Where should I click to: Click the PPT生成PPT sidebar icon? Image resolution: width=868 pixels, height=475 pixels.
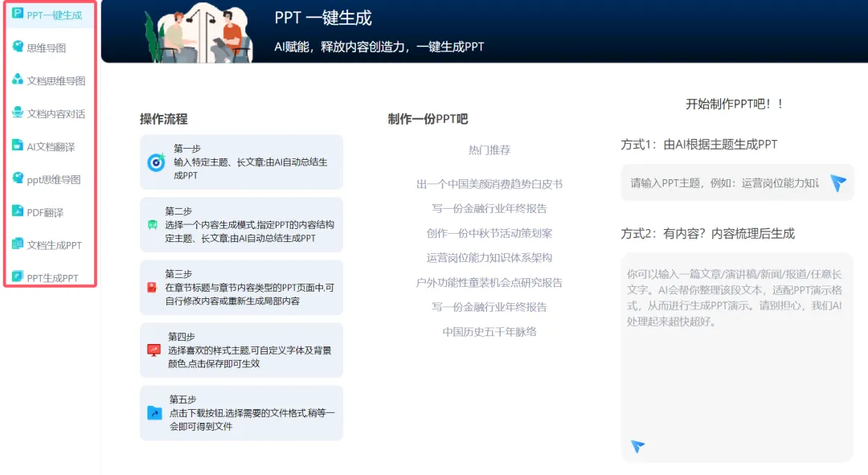tap(18, 276)
